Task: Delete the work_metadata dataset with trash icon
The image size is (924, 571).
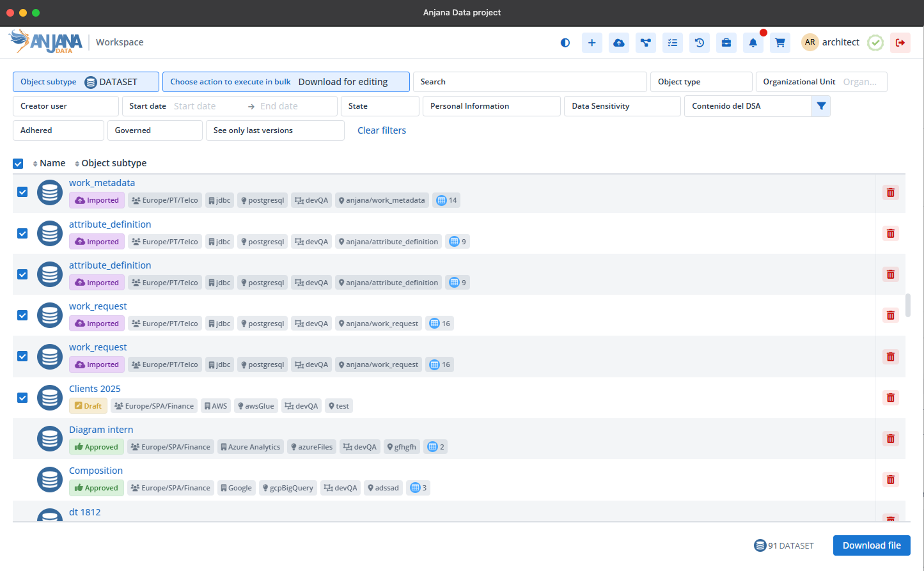Action: (x=890, y=192)
